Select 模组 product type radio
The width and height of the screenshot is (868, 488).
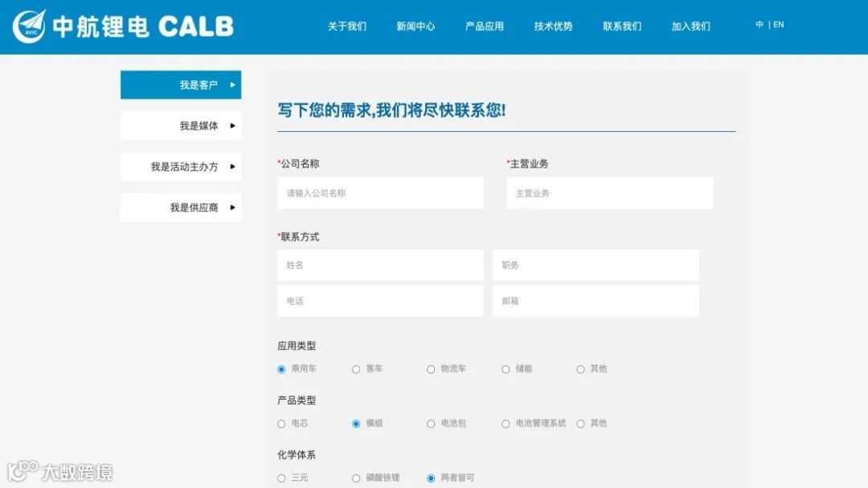pyautogui.click(x=356, y=424)
